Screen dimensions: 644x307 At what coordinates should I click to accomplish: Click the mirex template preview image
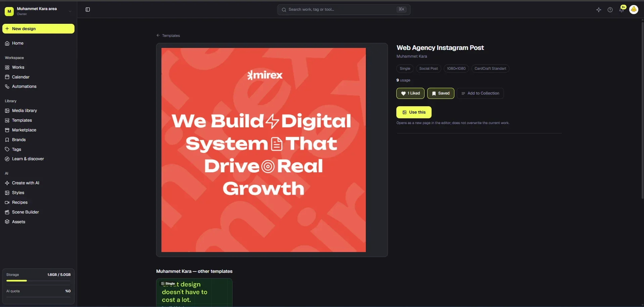263,150
